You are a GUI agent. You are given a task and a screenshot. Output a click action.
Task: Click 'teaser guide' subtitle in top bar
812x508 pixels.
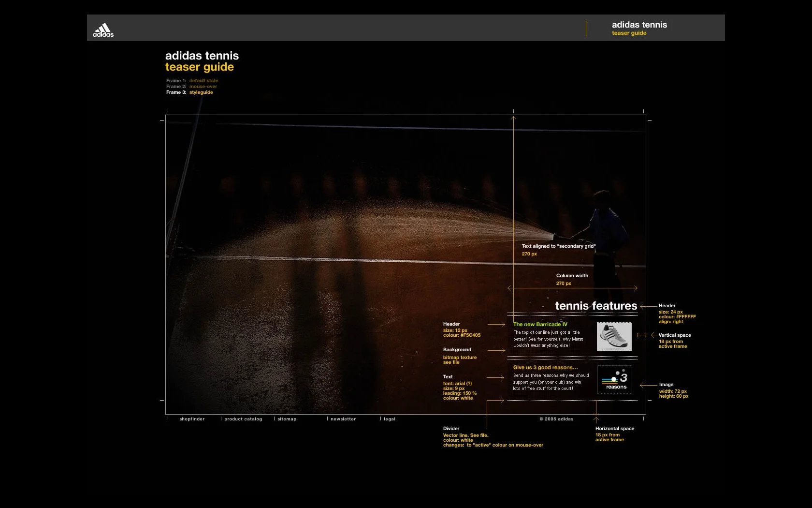[x=629, y=33]
